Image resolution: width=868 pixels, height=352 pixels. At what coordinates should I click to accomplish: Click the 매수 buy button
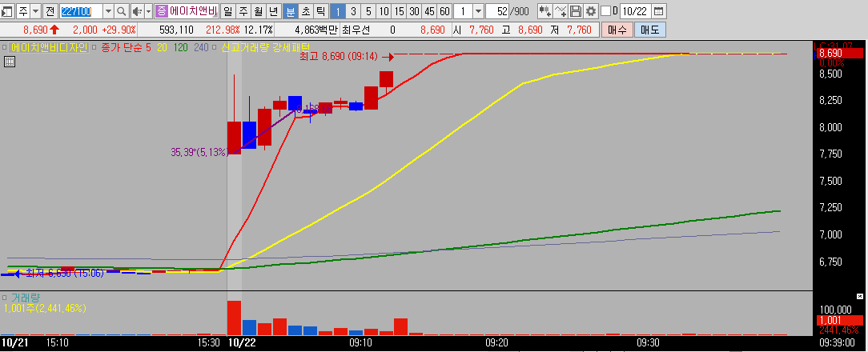point(617,30)
